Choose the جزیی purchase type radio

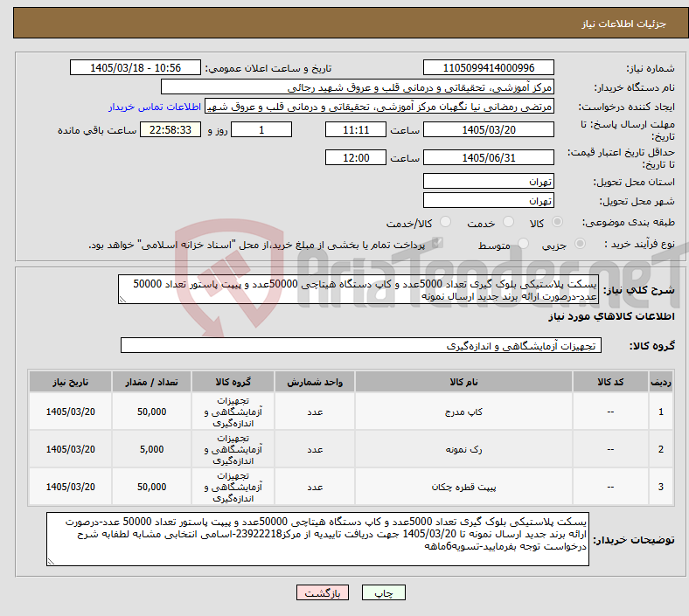(580, 243)
